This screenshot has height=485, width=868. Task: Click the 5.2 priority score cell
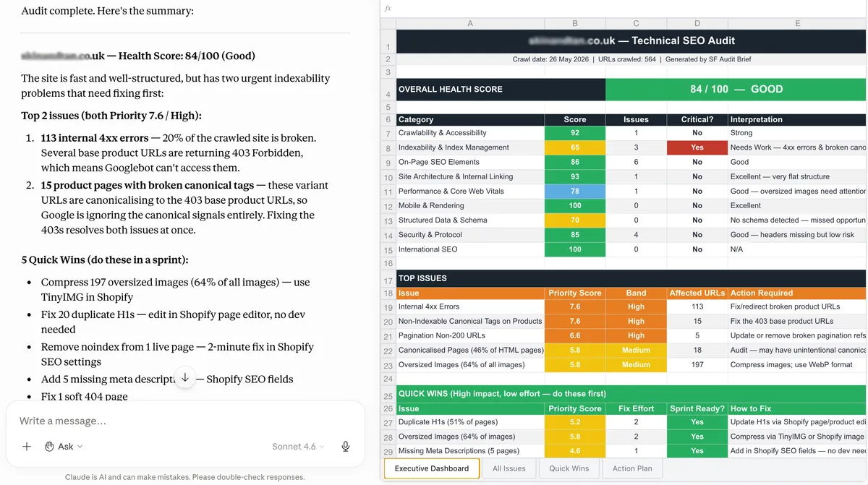click(575, 422)
